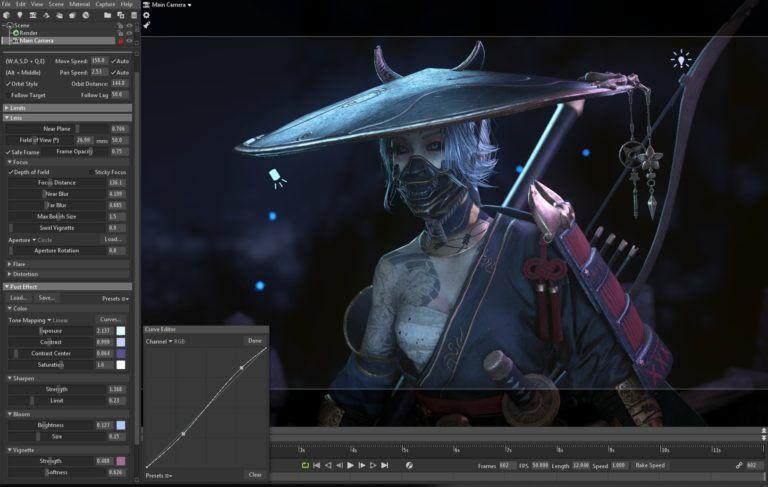This screenshot has height=487, width=768.
Task: Expand the Flare section
Action: 68,264
